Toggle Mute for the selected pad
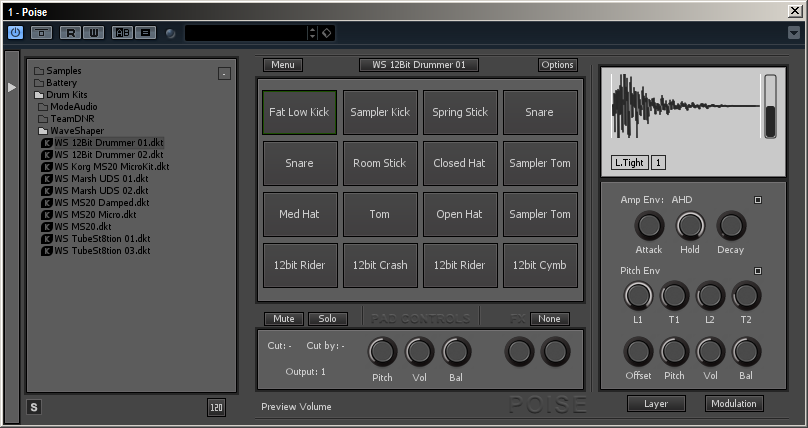The image size is (808, 428). pos(284,319)
